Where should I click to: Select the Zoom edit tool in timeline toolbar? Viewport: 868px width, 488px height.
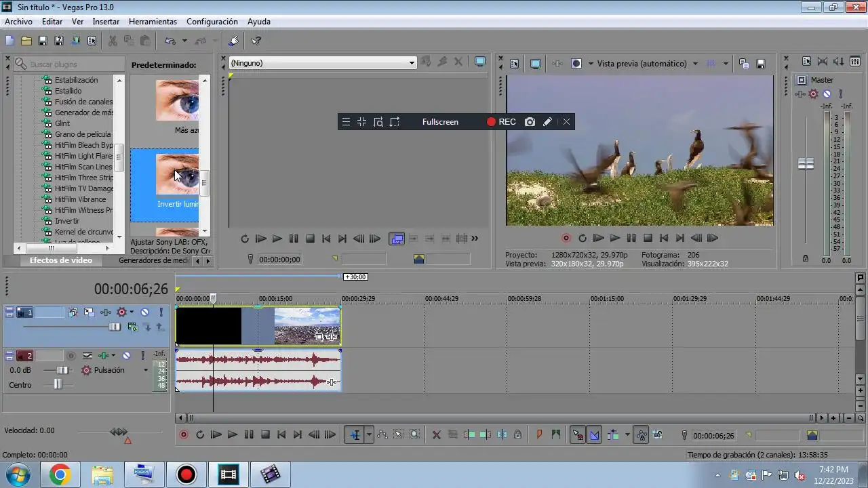coord(415,435)
